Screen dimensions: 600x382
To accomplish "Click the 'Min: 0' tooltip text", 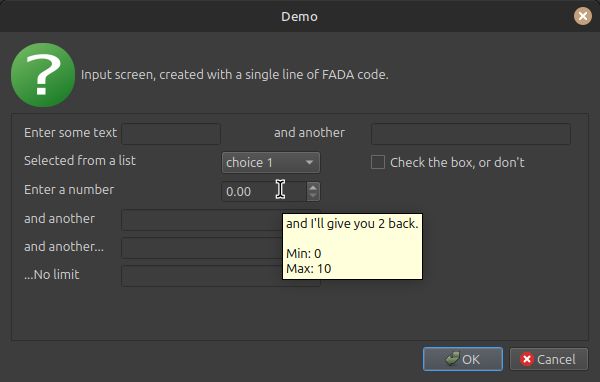I will [303, 253].
